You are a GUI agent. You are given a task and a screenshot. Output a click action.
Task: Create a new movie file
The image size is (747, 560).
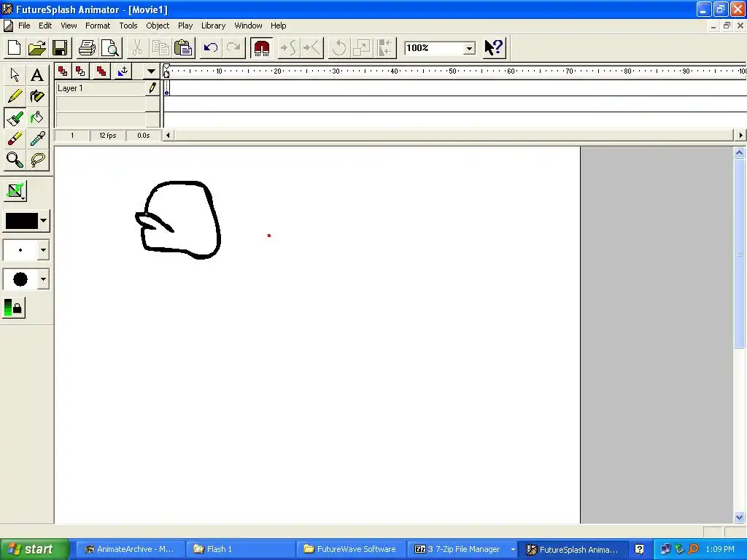coord(15,47)
